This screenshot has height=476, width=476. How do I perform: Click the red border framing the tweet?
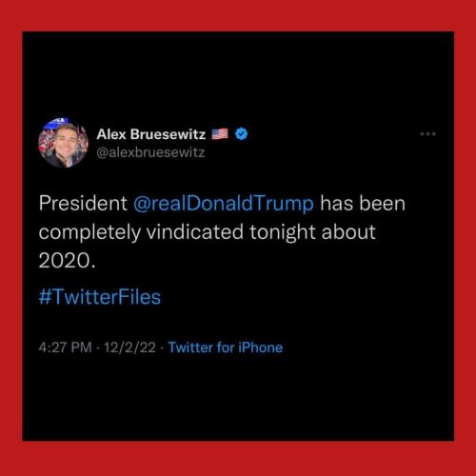click(x=238, y=15)
